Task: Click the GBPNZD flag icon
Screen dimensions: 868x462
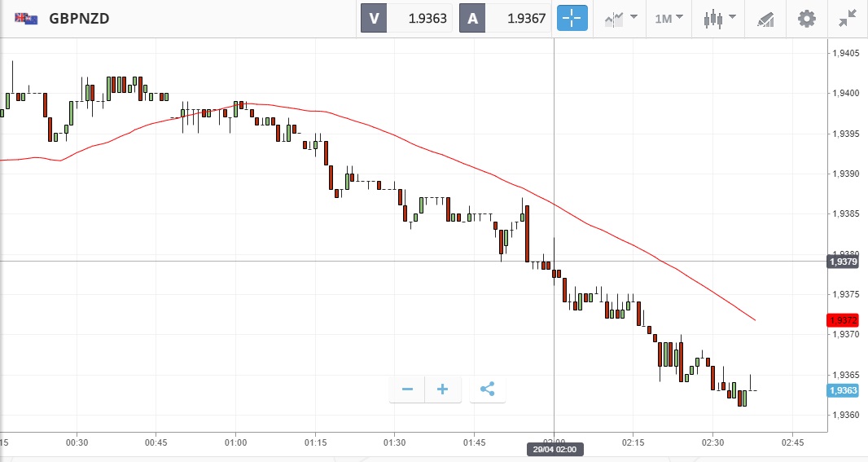Action: (x=26, y=18)
